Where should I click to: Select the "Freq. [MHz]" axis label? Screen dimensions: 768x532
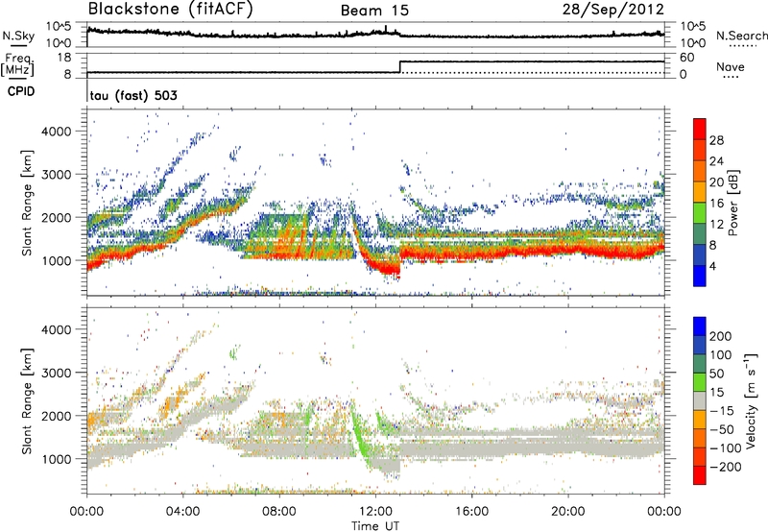[17, 65]
